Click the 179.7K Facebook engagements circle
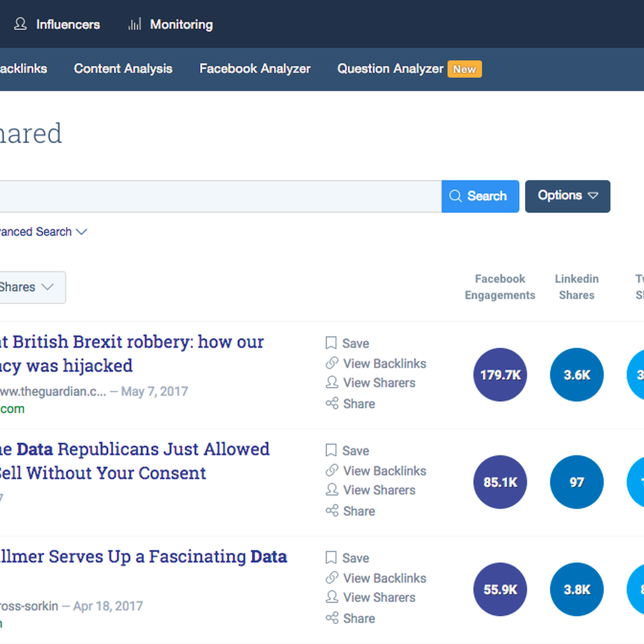This screenshot has height=644, width=644. (500, 375)
